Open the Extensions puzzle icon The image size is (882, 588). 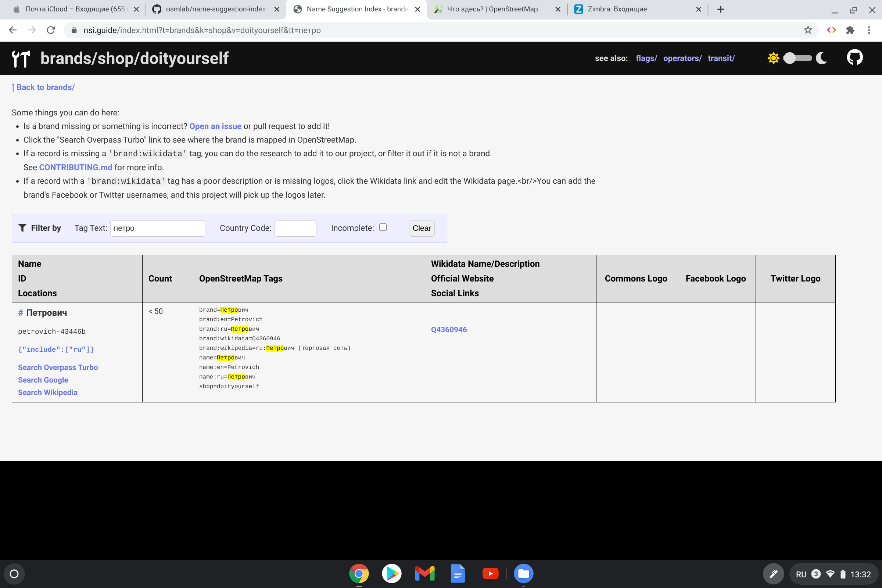(850, 30)
